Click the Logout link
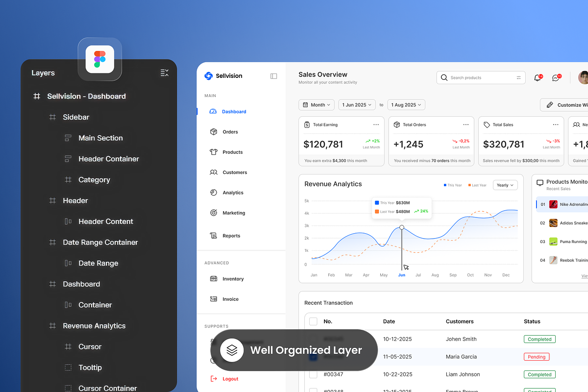This screenshot has height=392, width=588. (x=230, y=379)
